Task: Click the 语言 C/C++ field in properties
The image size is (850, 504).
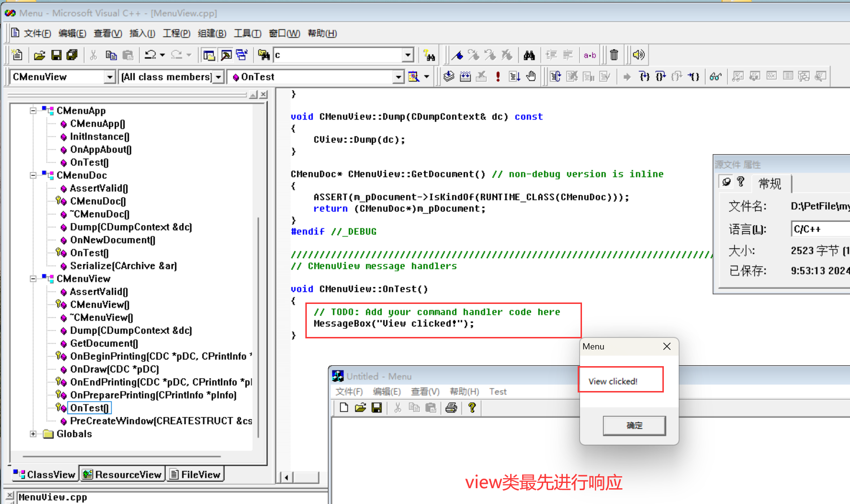Action: coord(820,229)
